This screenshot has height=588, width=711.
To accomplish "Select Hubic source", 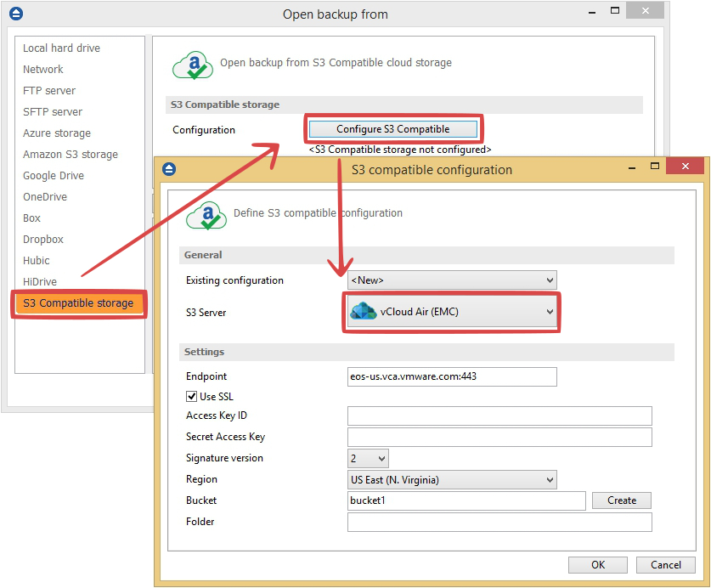I will (37, 261).
